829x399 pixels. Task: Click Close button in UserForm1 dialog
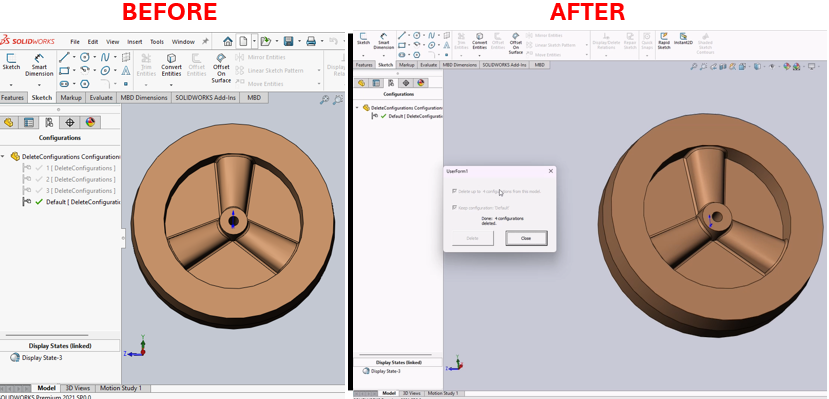tap(526, 238)
